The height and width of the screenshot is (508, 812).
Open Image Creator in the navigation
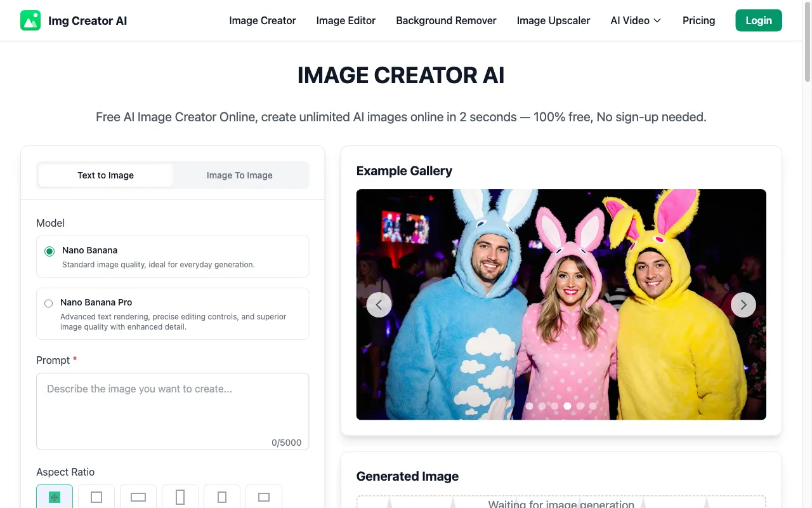pos(263,20)
